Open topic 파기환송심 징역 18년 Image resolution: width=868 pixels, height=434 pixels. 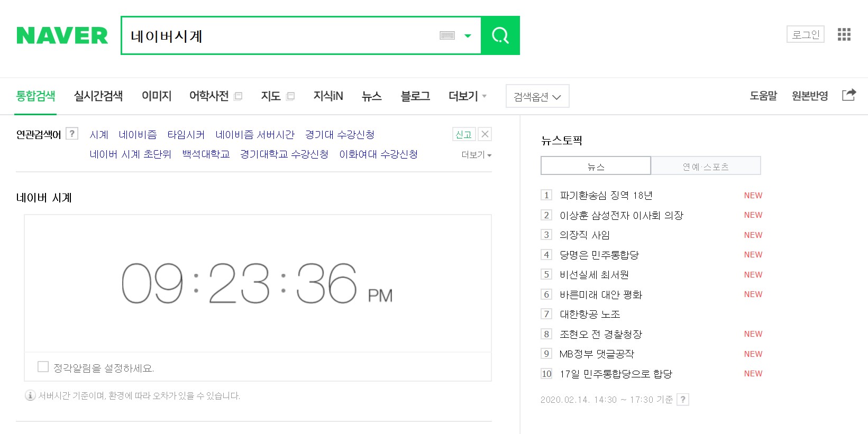click(x=606, y=196)
